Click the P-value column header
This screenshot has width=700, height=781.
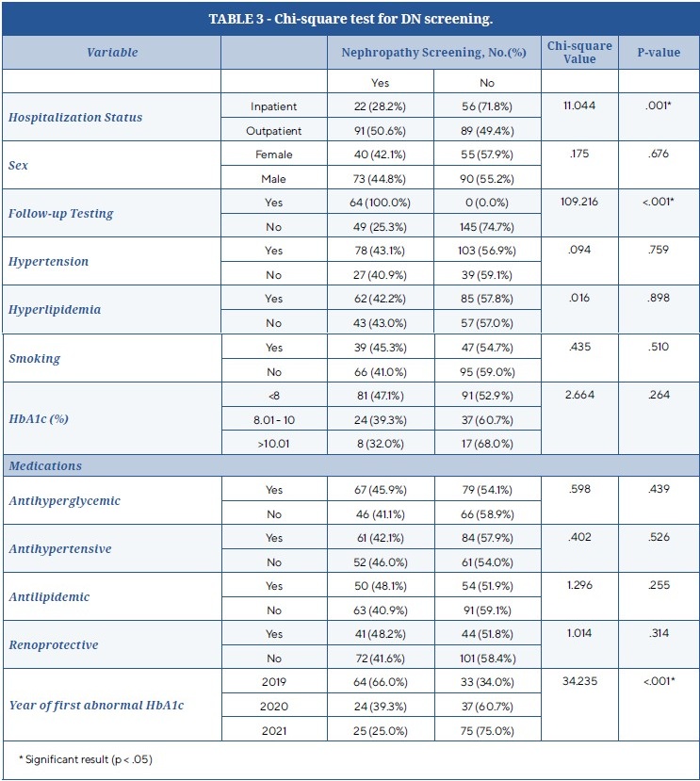pos(658,53)
